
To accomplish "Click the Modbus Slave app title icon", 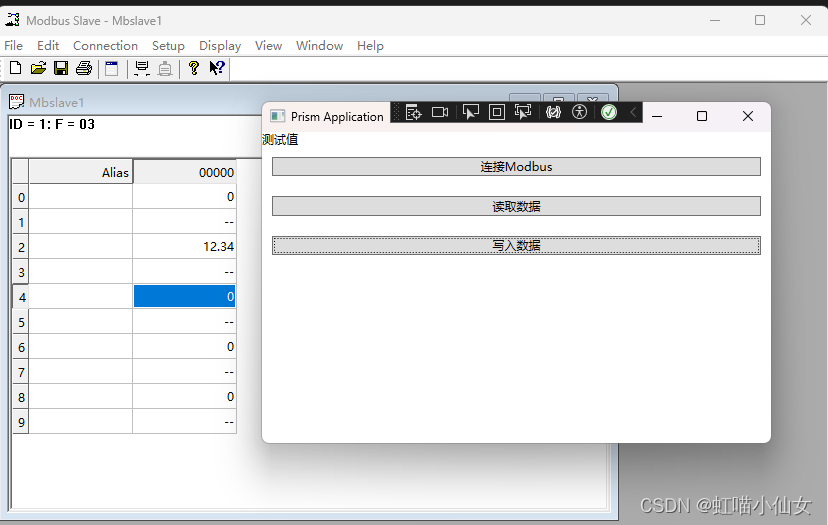I will coord(13,20).
